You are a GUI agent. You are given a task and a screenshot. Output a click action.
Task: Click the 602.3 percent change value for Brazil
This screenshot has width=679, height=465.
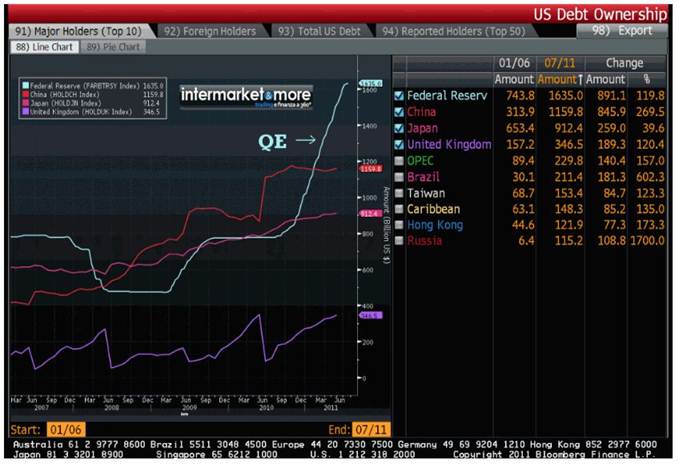click(x=650, y=177)
